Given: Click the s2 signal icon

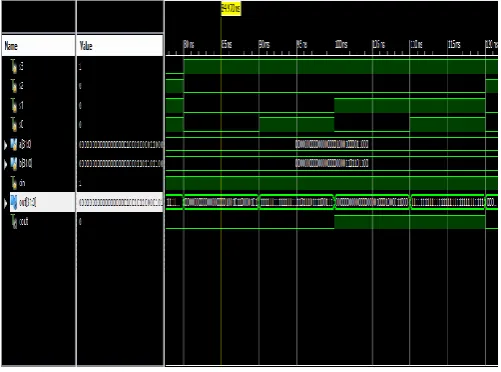Looking at the screenshot, I should coord(14,86).
